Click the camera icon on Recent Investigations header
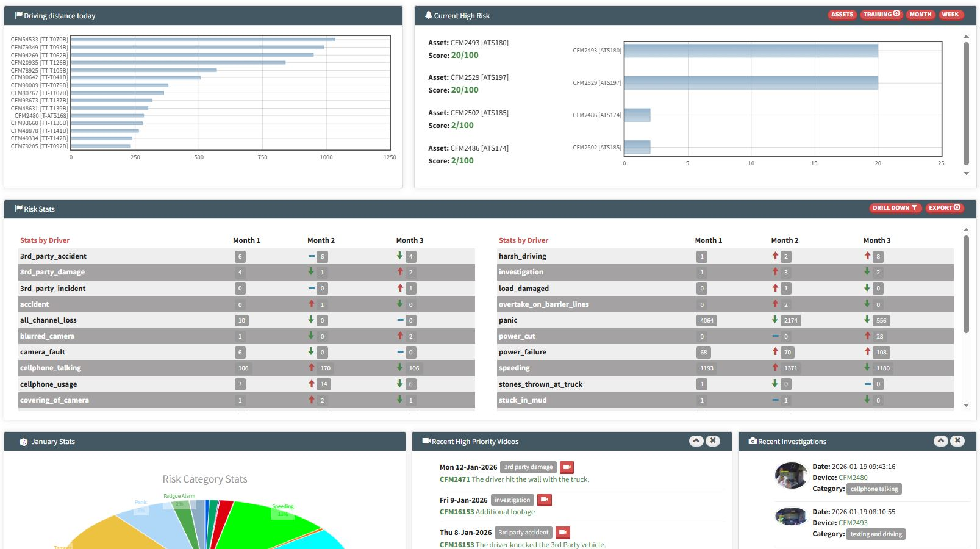Screen dimensions: 980x549 coord(751,441)
